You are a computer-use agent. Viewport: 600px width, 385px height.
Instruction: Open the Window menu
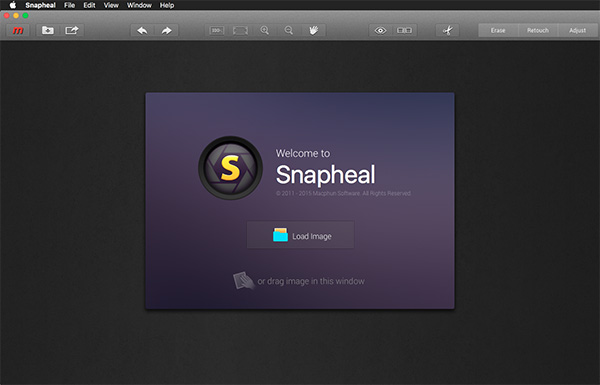coord(139,5)
